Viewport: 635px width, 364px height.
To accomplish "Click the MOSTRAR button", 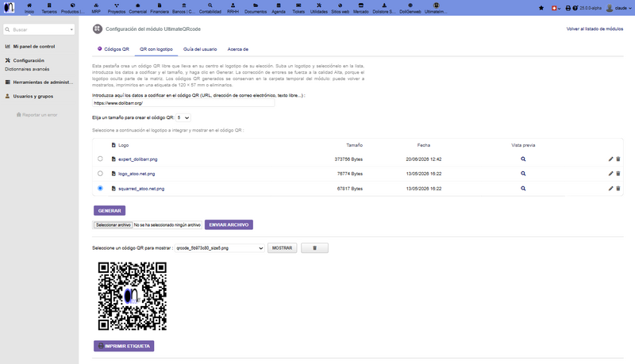I will 283,248.
